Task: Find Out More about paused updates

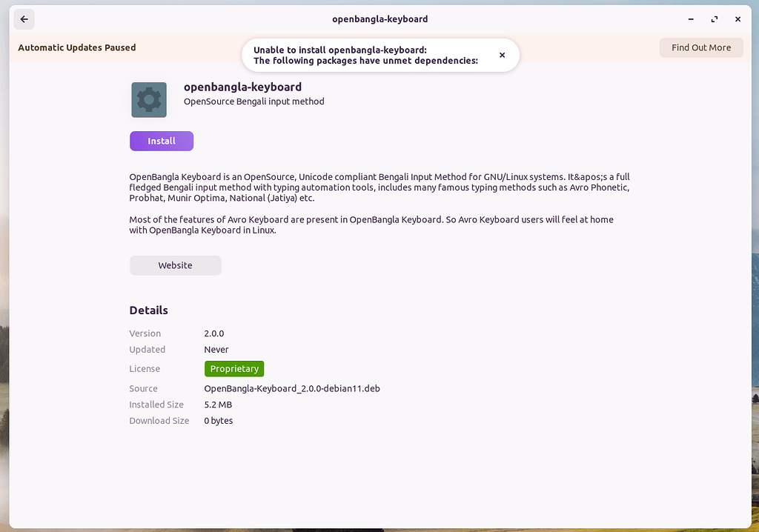Action: coord(700,47)
